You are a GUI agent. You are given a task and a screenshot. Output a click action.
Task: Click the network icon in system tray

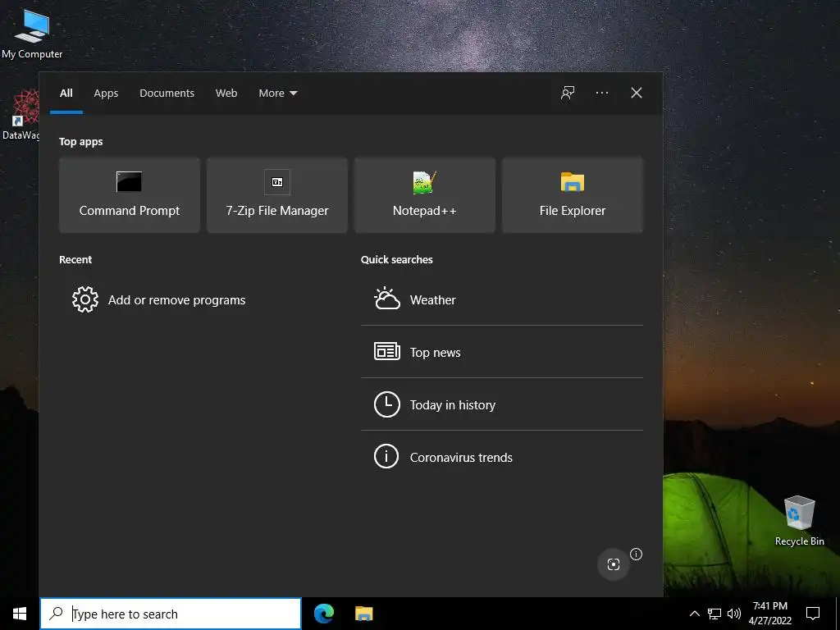point(714,614)
